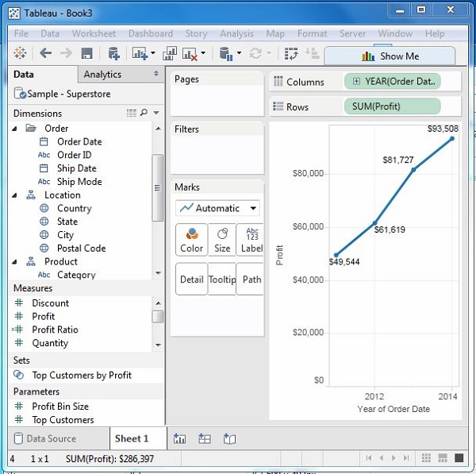This screenshot has width=476, height=474.
Task: Add a new worksheet from bottom tabs
Action: tap(180, 438)
